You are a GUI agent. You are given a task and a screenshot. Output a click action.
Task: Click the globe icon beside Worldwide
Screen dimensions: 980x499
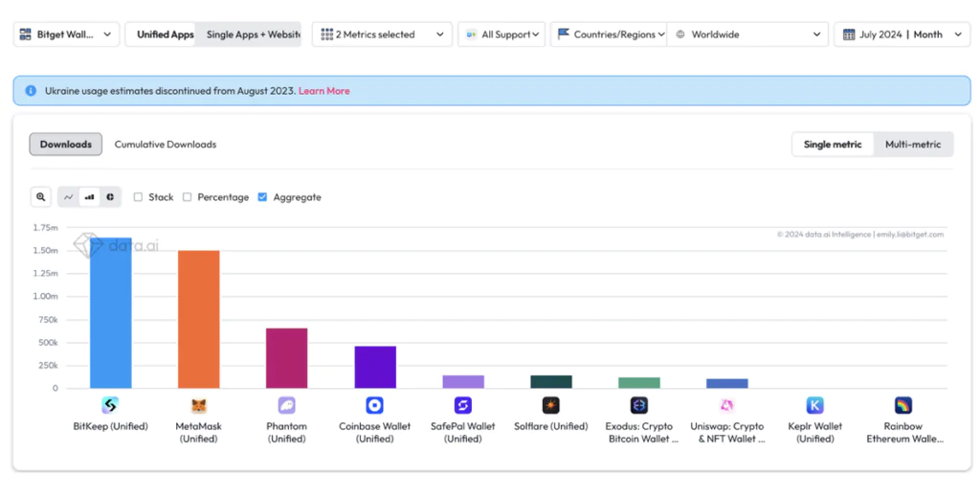(680, 34)
